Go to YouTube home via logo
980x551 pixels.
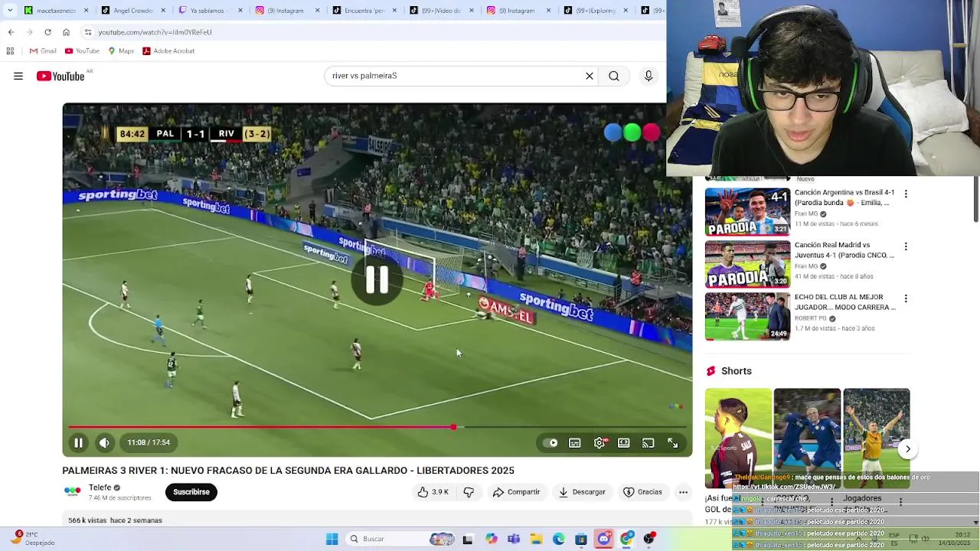click(x=60, y=76)
